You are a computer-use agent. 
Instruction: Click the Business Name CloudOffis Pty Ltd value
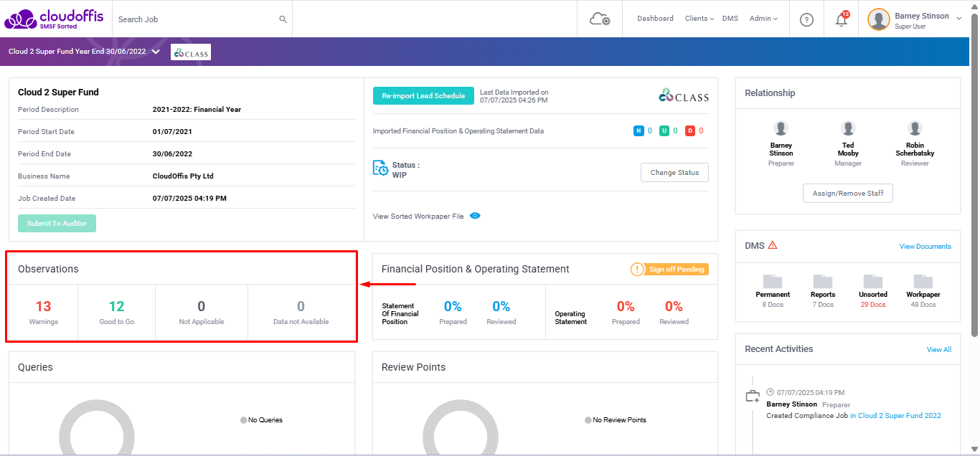183,176
